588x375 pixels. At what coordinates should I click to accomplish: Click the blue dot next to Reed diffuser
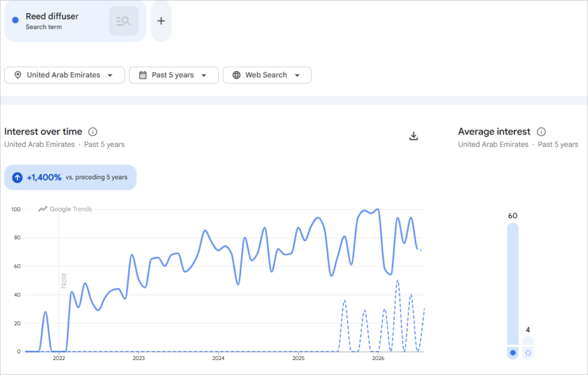coord(16,20)
